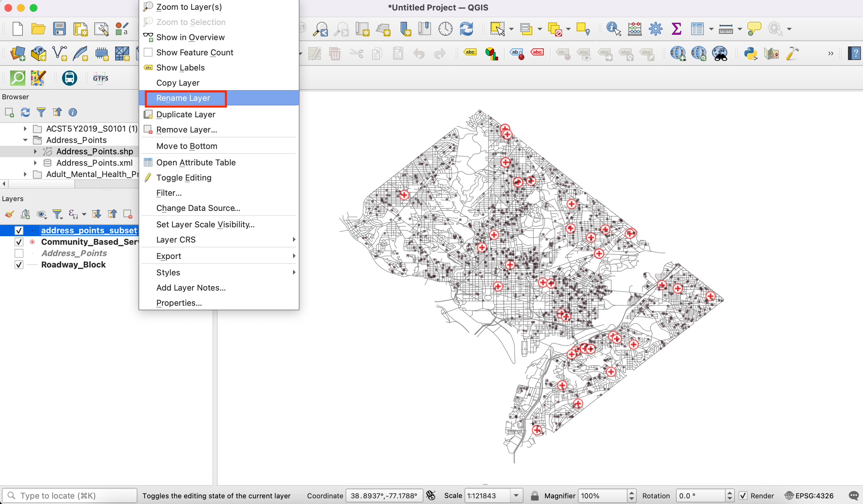
Task: Open the Scale dropdown
Action: click(x=516, y=495)
